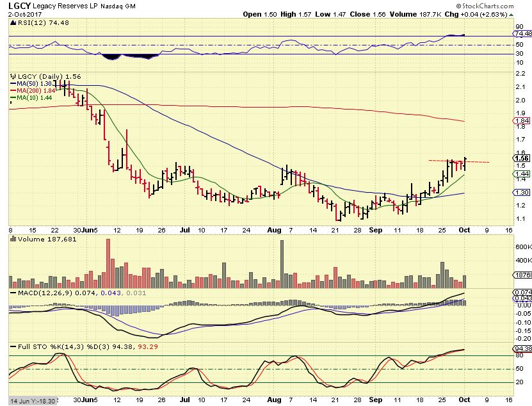
Task: Click the Oct label on the bottom date axis
Action: click(464, 400)
